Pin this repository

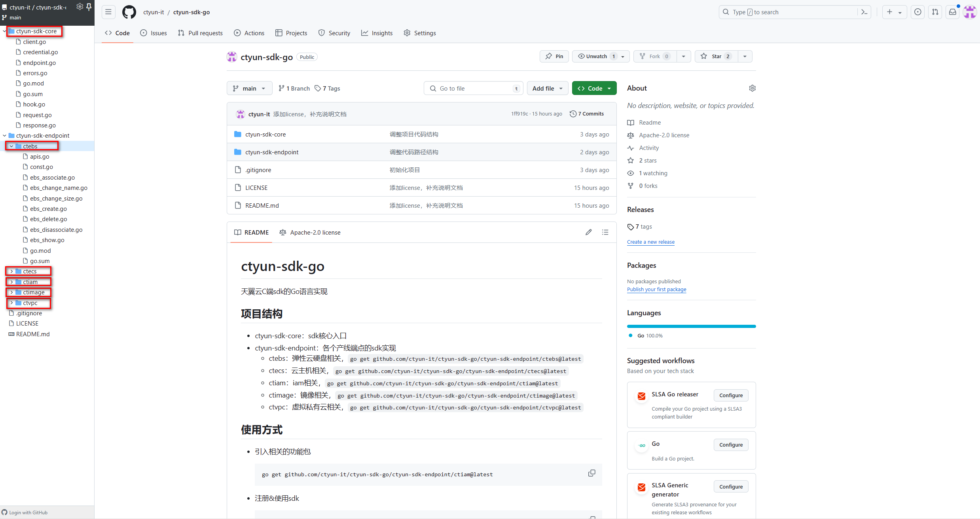[554, 57]
